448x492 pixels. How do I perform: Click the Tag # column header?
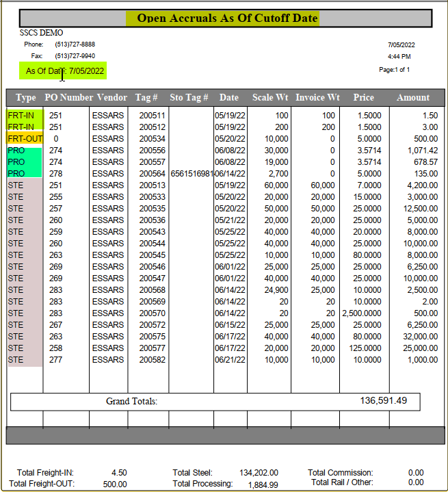[x=146, y=98]
